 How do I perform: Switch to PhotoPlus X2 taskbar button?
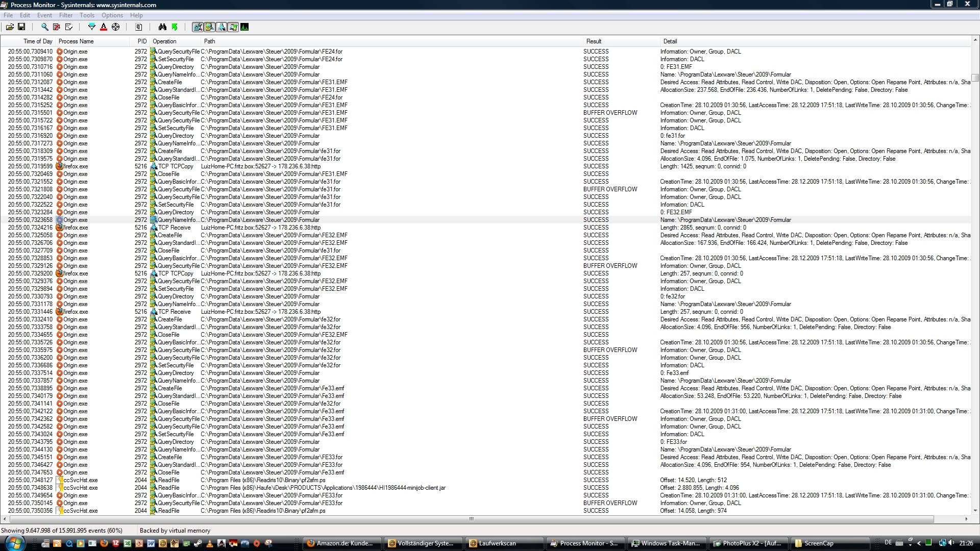click(x=749, y=543)
